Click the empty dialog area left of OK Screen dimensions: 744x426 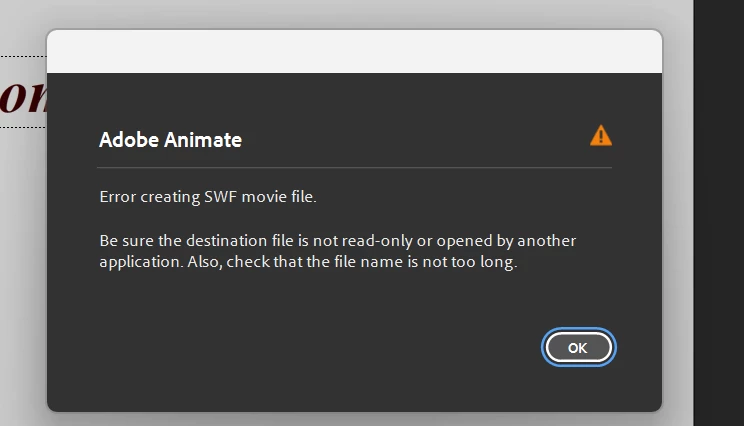(x=300, y=347)
